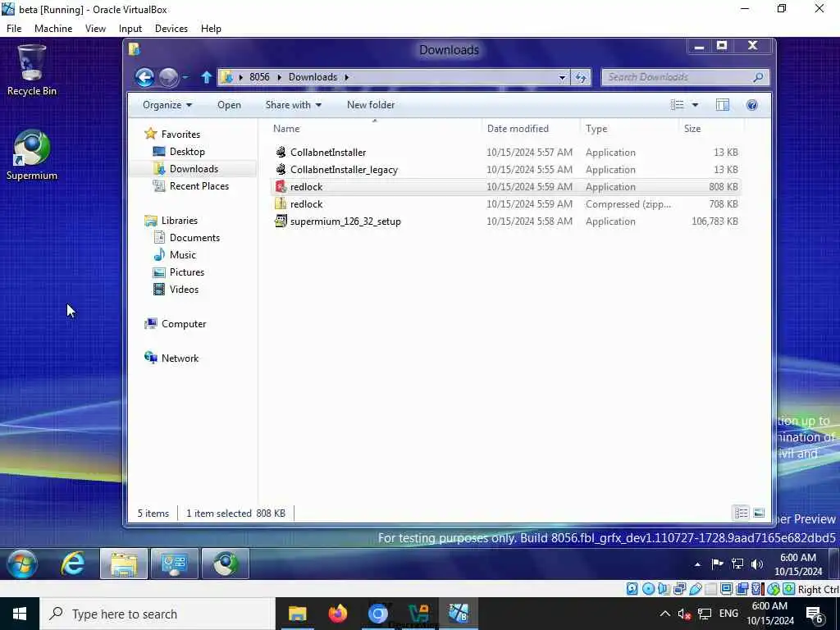Open the Share with dropdown
This screenshot has height=630, width=840.
click(x=293, y=105)
